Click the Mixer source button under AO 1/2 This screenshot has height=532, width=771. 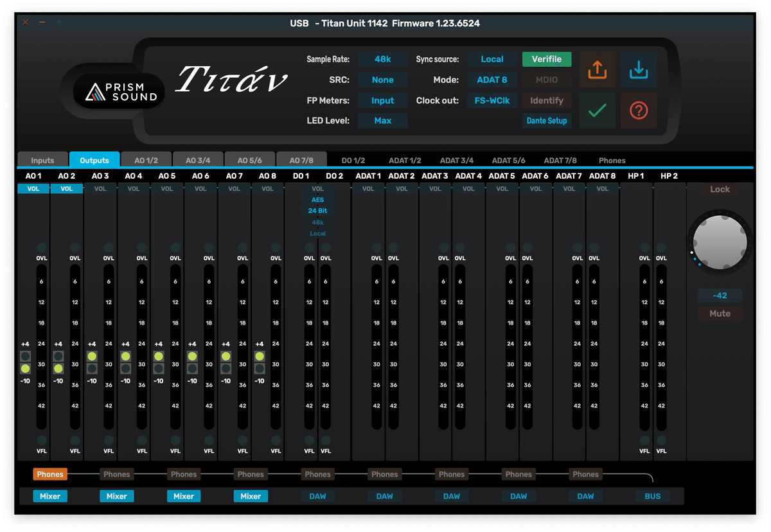point(50,496)
